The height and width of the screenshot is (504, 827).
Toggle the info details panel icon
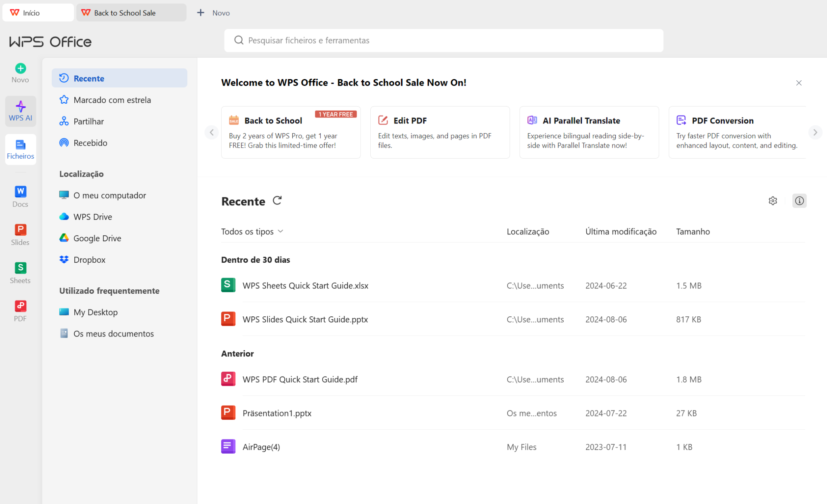(x=799, y=201)
